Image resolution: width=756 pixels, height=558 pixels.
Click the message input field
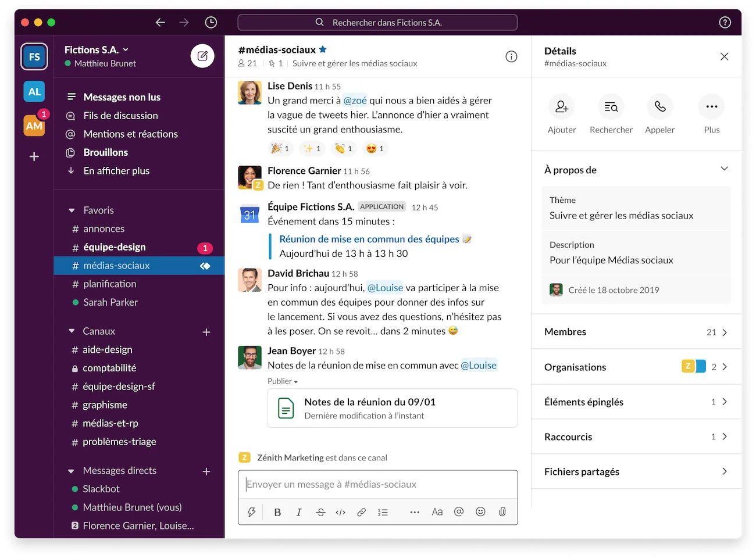378,484
